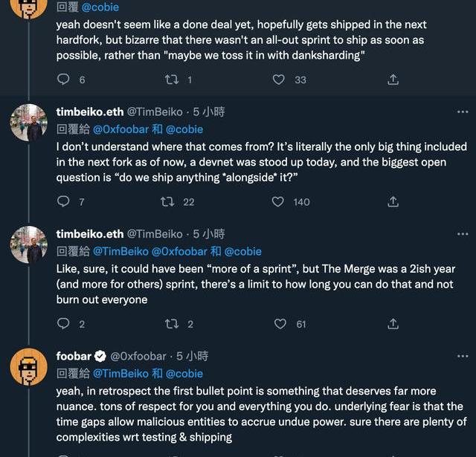Reply to TimBeiko's tweet with 7 replies
Viewport: 476px width, 457px height.
pyautogui.click(x=64, y=201)
